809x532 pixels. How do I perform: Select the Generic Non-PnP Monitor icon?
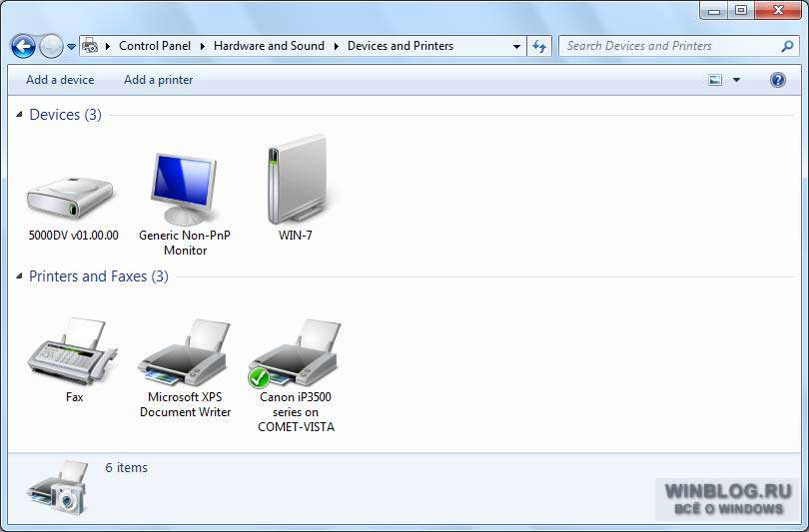[184, 189]
